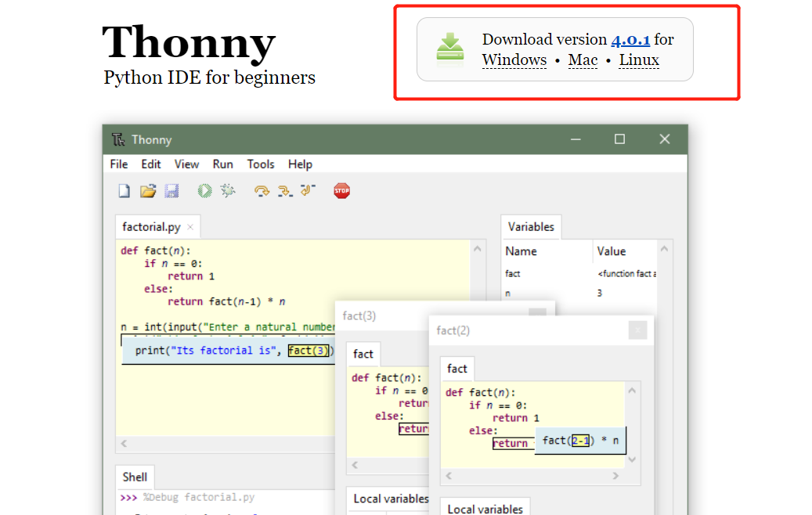The height and width of the screenshot is (515, 812).
Task: Click the Step over icon
Action: (262, 191)
